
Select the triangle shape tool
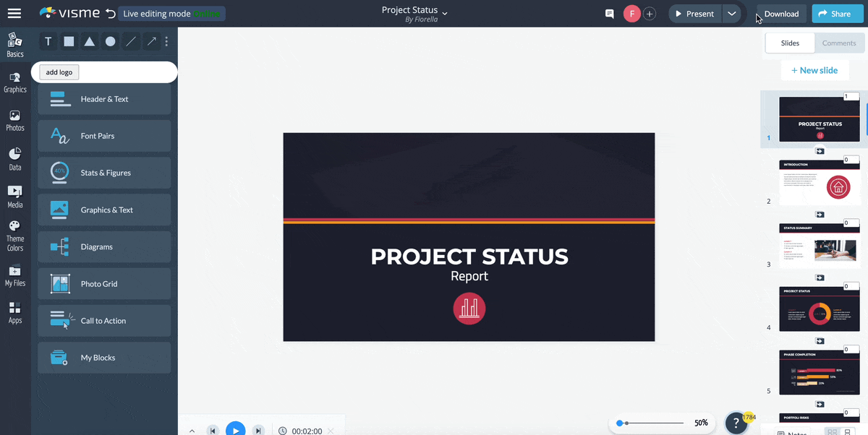[x=90, y=42]
